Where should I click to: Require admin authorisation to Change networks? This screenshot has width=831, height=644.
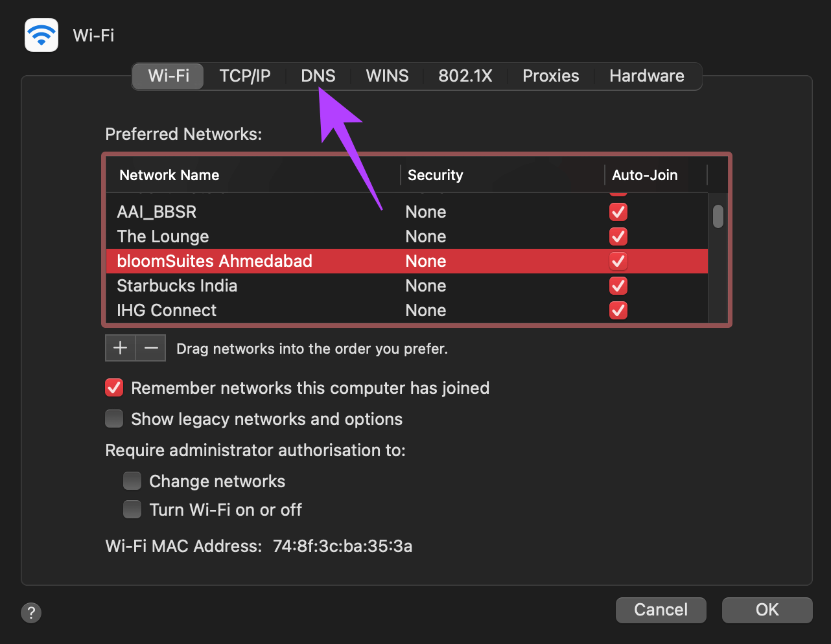coord(132,481)
